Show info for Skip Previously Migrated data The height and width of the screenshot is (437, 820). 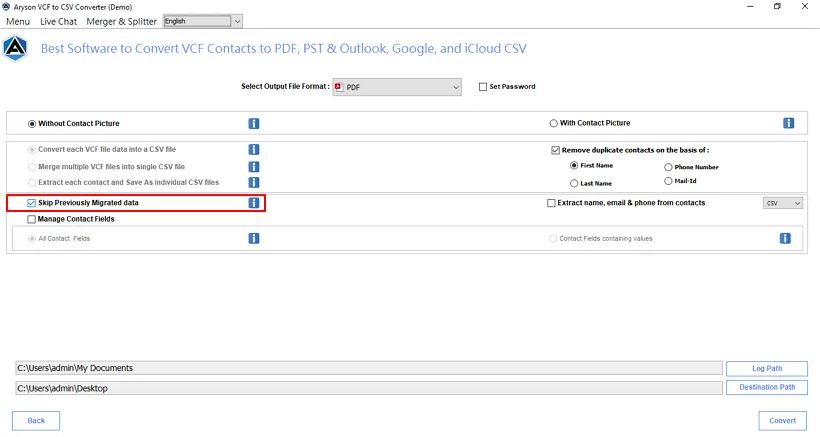[254, 203]
